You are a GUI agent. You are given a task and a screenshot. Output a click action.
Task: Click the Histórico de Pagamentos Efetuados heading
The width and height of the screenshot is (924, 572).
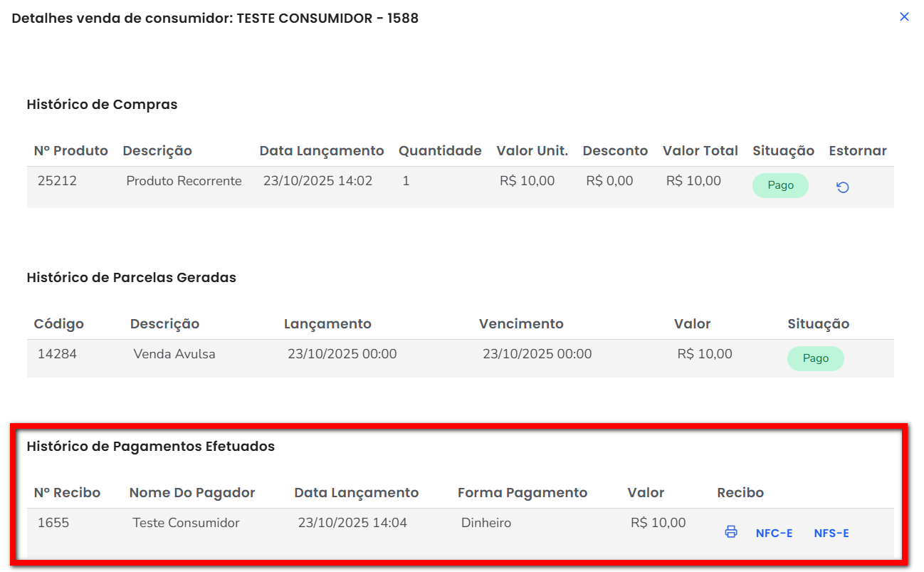[150, 447]
